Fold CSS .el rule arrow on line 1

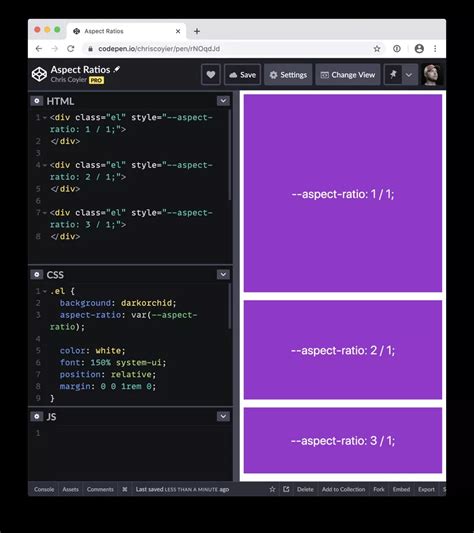pos(45,291)
